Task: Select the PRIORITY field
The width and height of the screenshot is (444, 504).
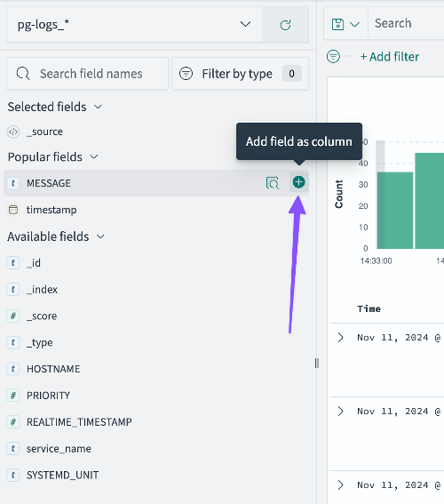Action: [48, 396]
